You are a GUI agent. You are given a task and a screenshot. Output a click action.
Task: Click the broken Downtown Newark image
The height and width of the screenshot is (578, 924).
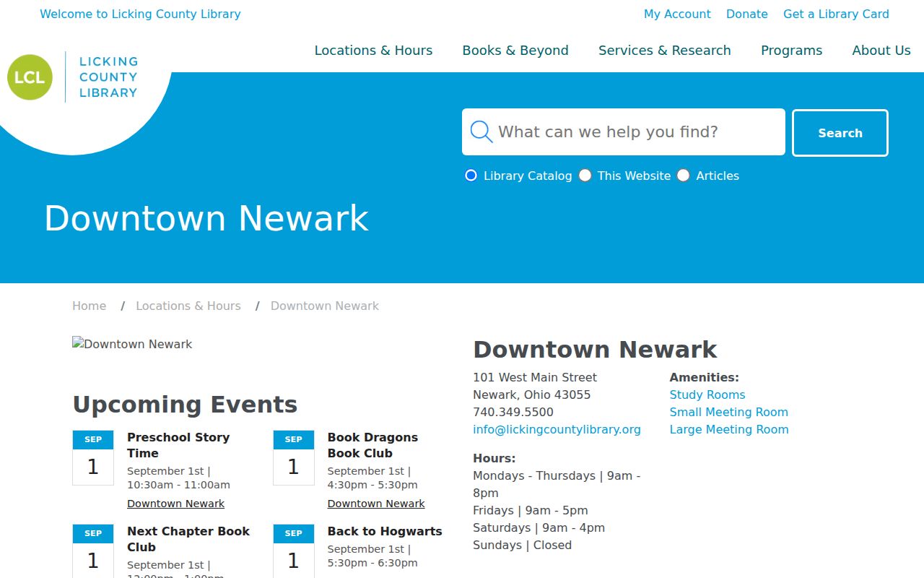(132, 344)
